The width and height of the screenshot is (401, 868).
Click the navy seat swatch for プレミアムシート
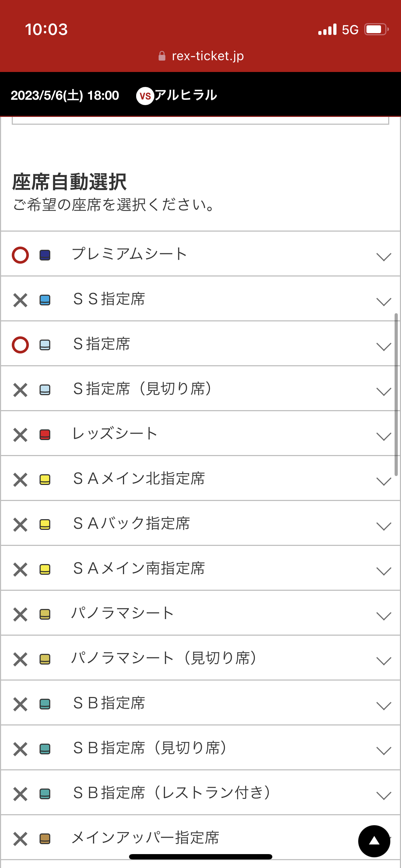(x=45, y=255)
